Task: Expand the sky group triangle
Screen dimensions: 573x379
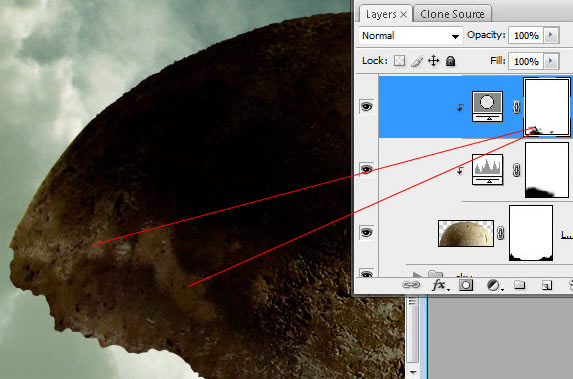Action: pyautogui.click(x=416, y=274)
